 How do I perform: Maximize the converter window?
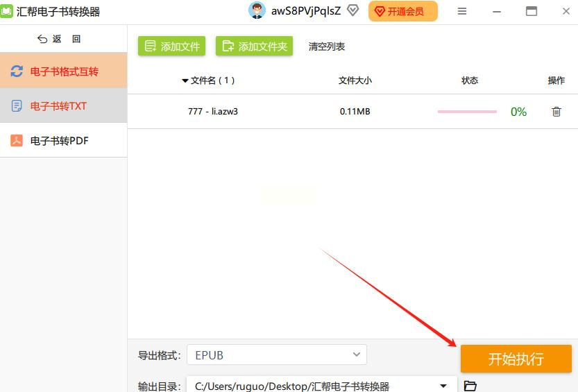click(x=532, y=11)
